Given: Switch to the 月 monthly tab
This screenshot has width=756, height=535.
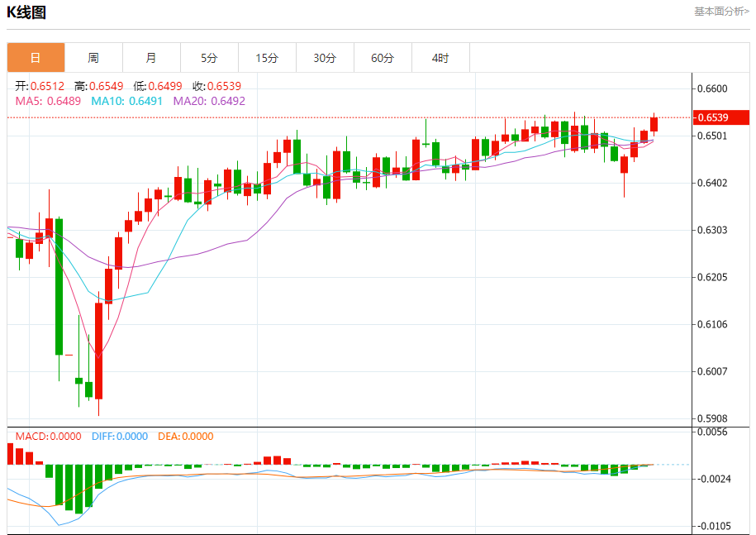Looking at the screenshot, I should (x=151, y=58).
